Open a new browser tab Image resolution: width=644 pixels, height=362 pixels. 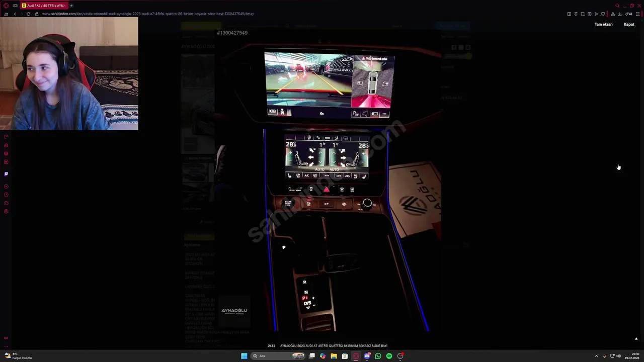click(x=71, y=6)
